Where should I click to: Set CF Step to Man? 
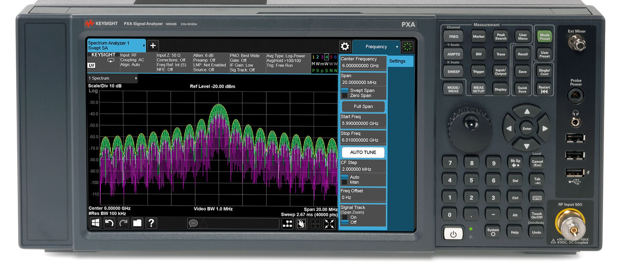(350, 182)
